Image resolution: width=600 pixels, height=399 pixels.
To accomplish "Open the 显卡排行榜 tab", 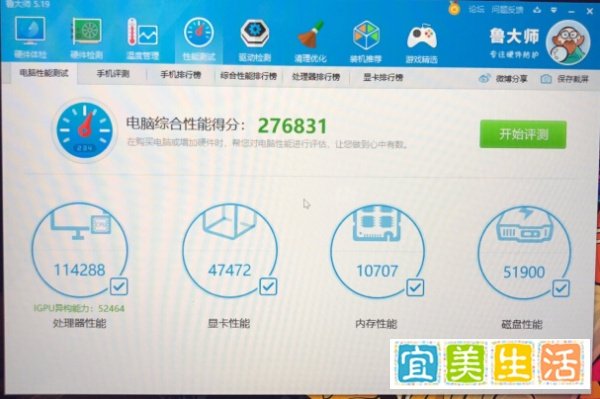I will point(383,78).
